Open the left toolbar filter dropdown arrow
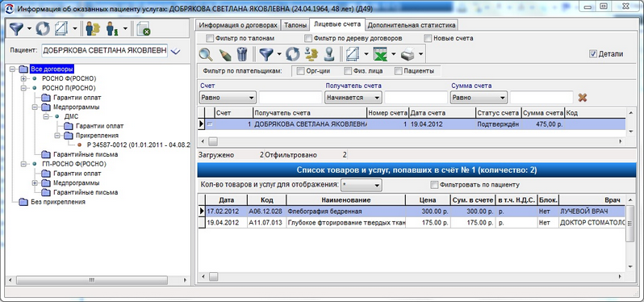The image size is (644, 302). point(29,29)
